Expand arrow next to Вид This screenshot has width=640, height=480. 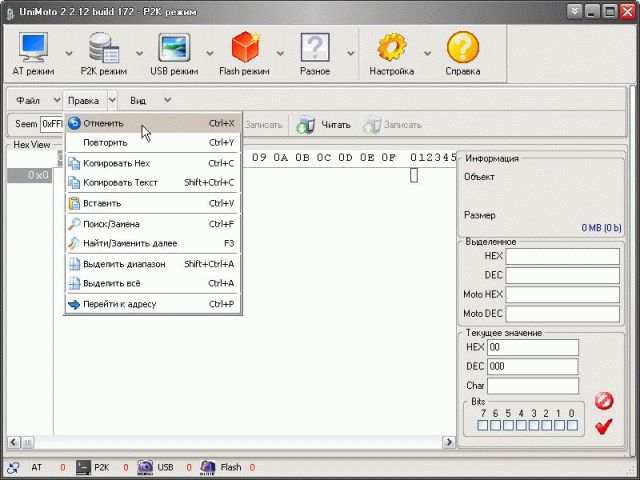[x=167, y=100]
